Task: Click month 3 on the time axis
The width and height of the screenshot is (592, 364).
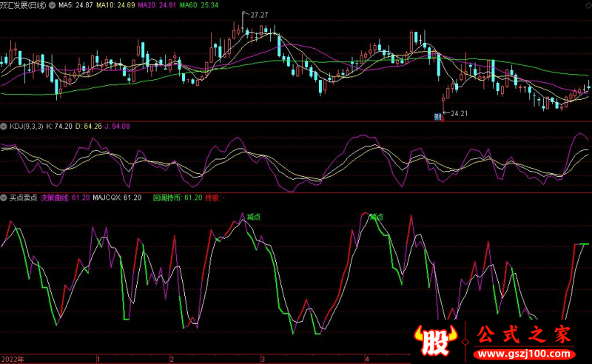Action: coord(263,359)
